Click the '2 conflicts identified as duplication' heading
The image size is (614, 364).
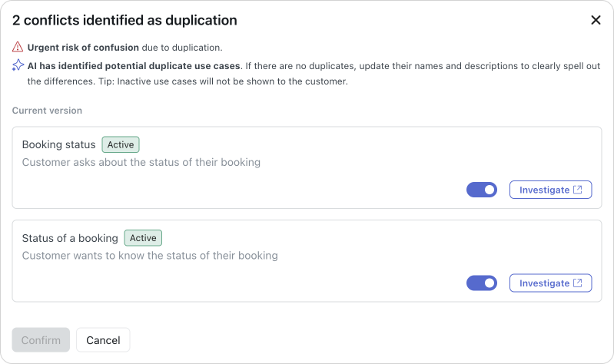(124, 21)
